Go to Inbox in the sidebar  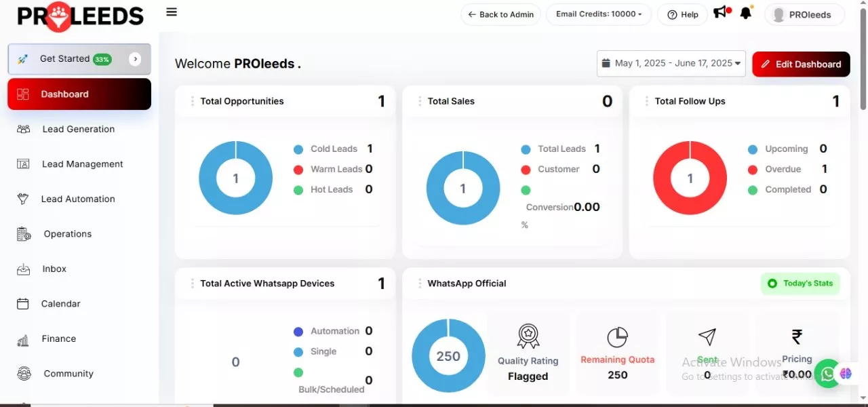(54, 269)
